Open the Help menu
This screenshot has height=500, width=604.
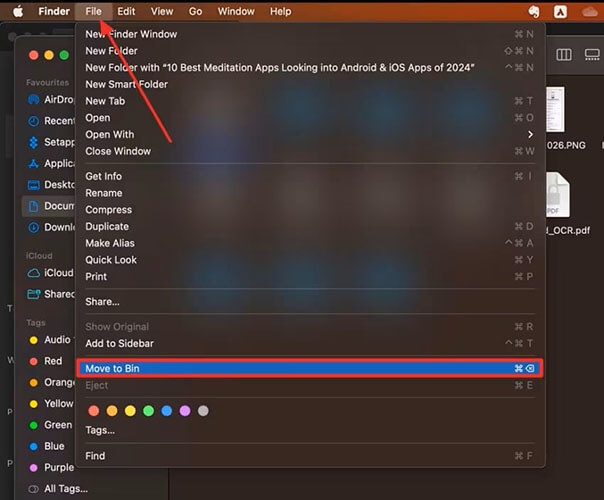tap(280, 12)
